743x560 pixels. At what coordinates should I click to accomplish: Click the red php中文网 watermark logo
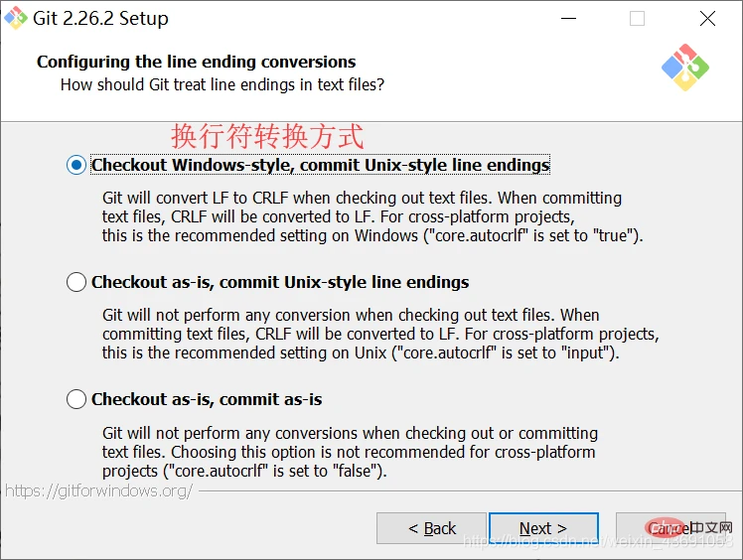[688, 527]
